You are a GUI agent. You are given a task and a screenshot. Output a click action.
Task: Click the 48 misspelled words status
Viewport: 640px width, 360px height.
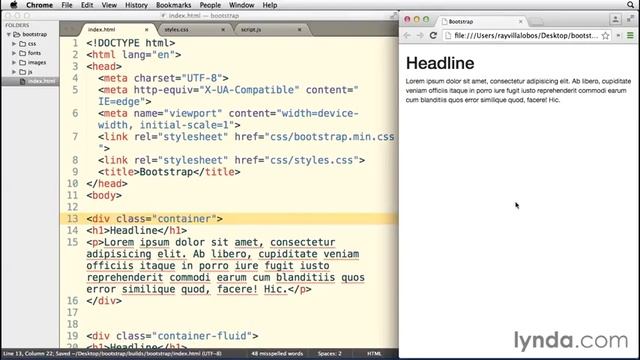277,353
